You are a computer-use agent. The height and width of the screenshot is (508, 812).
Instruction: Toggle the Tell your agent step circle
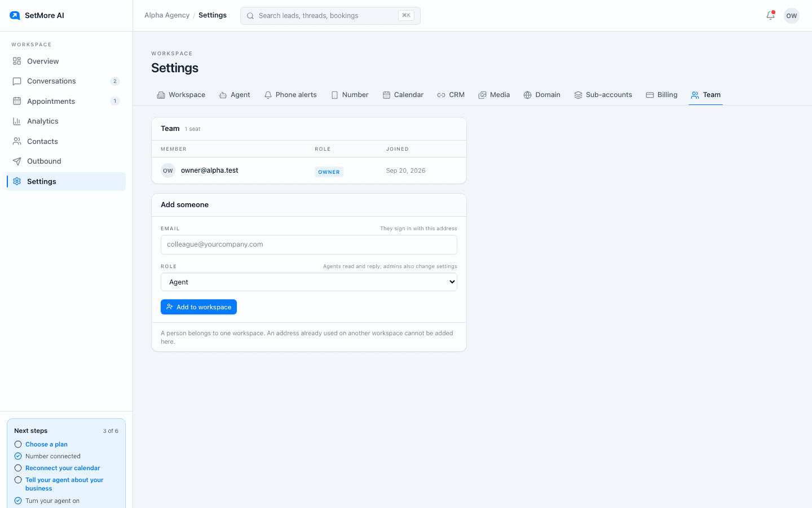pyautogui.click(x=18, y=480)
